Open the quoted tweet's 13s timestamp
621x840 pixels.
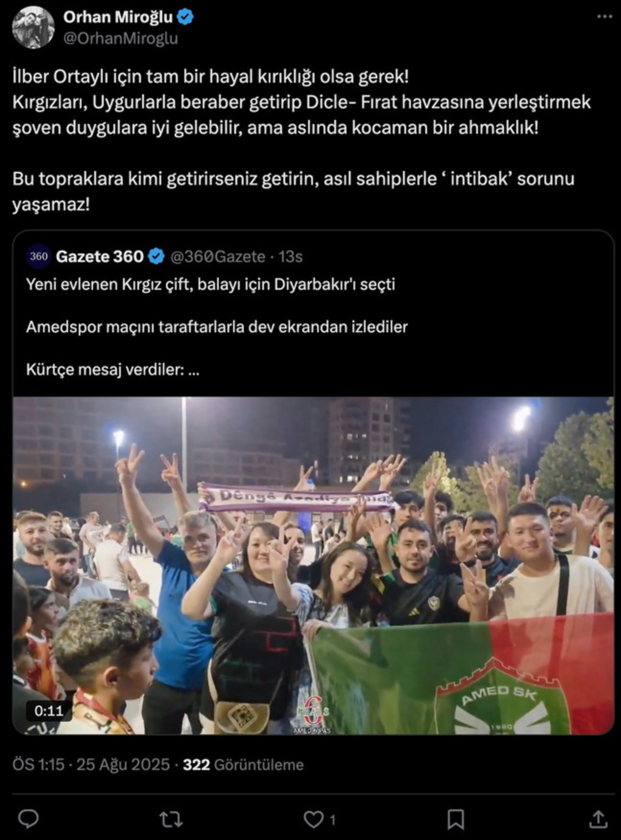(290, 257)
